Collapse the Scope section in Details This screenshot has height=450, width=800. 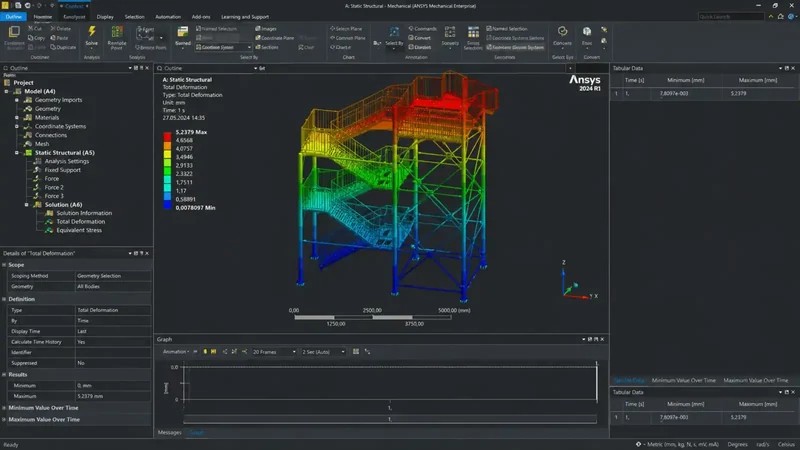(x=4, y=265)
